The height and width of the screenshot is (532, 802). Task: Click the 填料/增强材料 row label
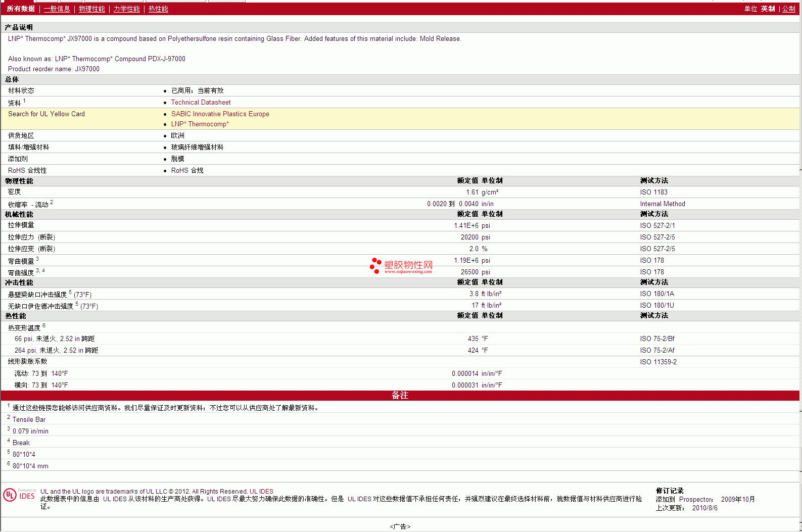[x=28, y=148]
